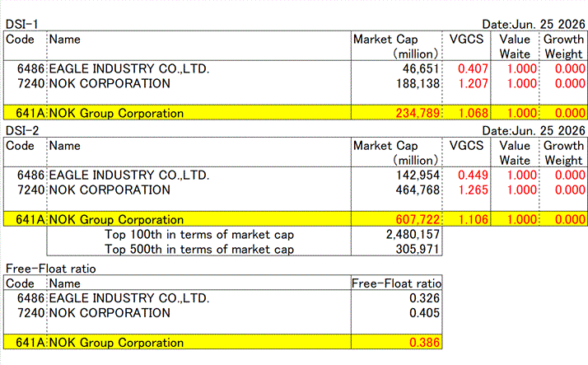Click the date label beside DSI-2

click(534, 130)
